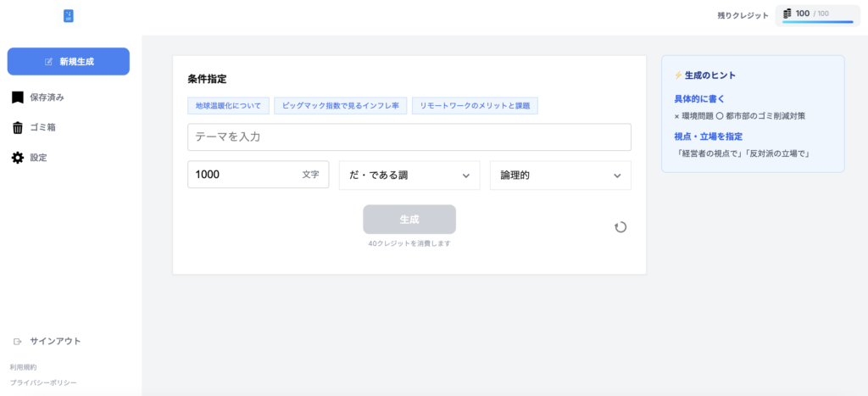Viewport: 868px width, 396px height.
Task: Open the プライバシーポリシー link
Action: click(43, 382)
